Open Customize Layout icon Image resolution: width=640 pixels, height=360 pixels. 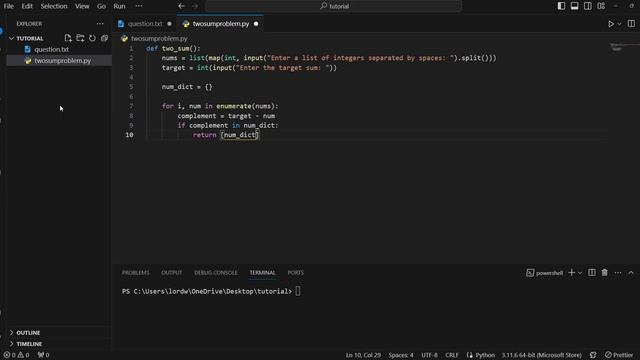coord(601,6)
